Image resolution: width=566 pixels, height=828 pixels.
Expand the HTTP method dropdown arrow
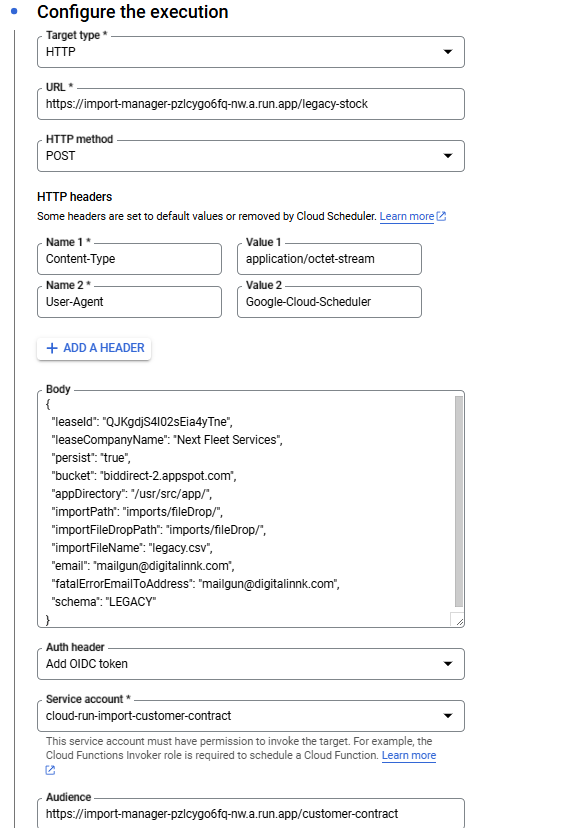(448, 156)
